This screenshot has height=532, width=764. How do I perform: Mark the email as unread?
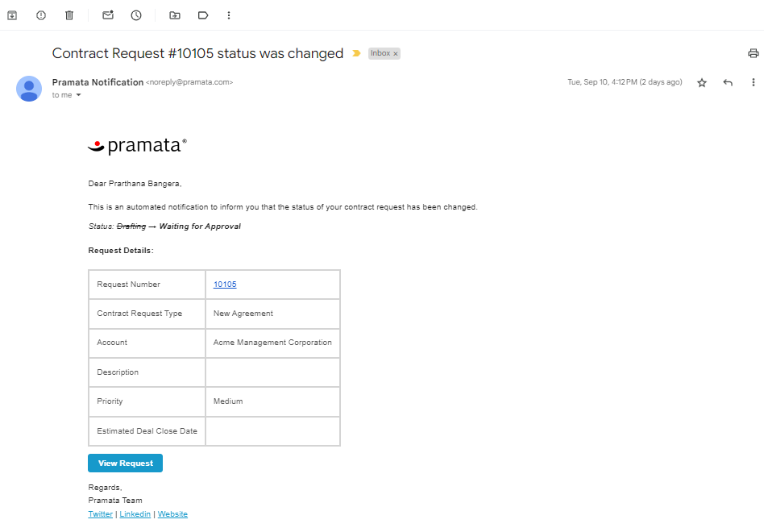coord(108,15)
